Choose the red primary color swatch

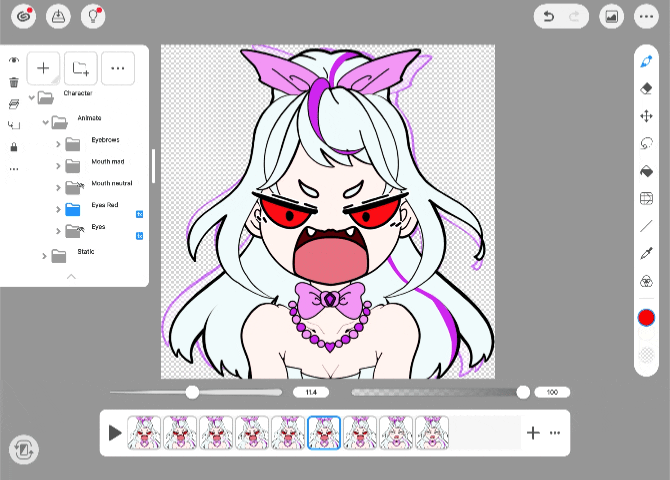(x=646, y=318)
